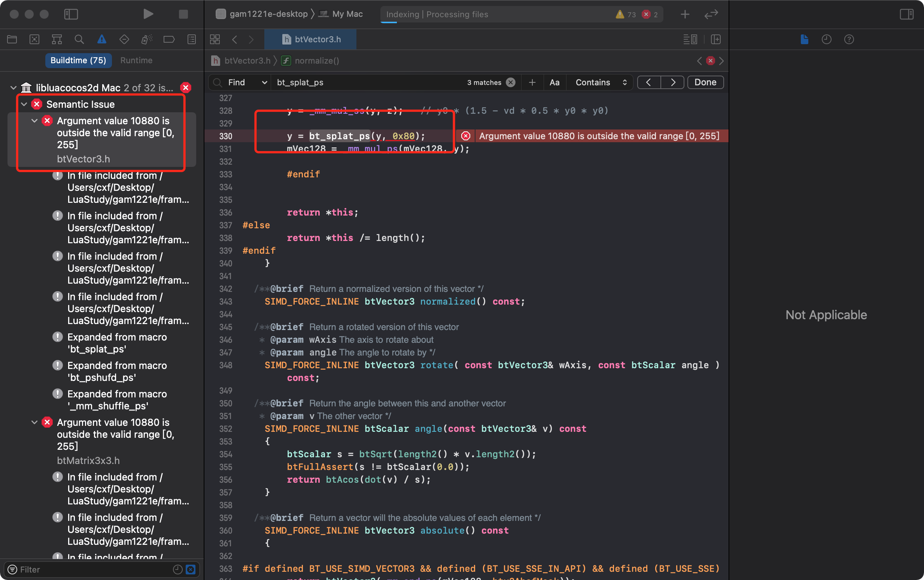
Task: Open the Quick Help inspector icon
Action: click(849, 39)
